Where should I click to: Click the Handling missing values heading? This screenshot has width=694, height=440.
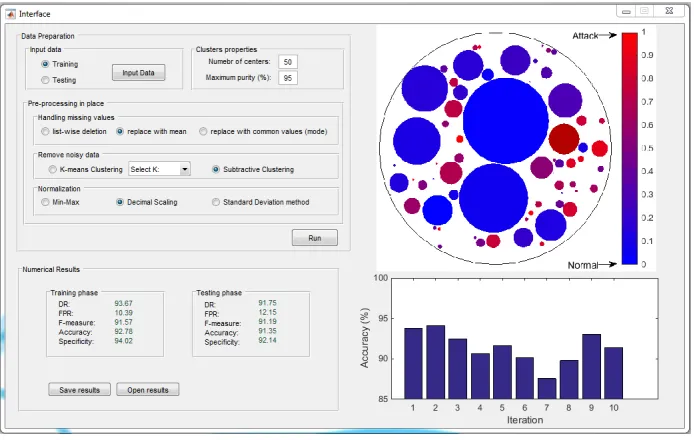[76, 117]
